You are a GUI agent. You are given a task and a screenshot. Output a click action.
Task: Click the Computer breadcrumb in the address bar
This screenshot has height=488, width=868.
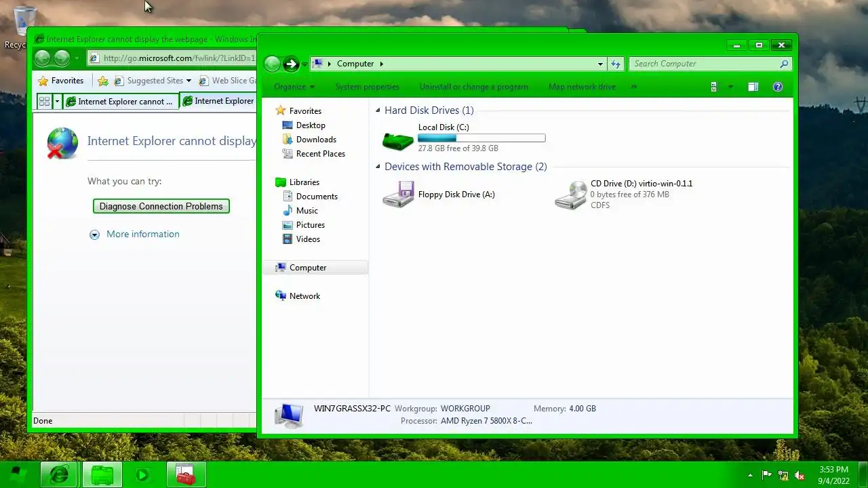355,64
